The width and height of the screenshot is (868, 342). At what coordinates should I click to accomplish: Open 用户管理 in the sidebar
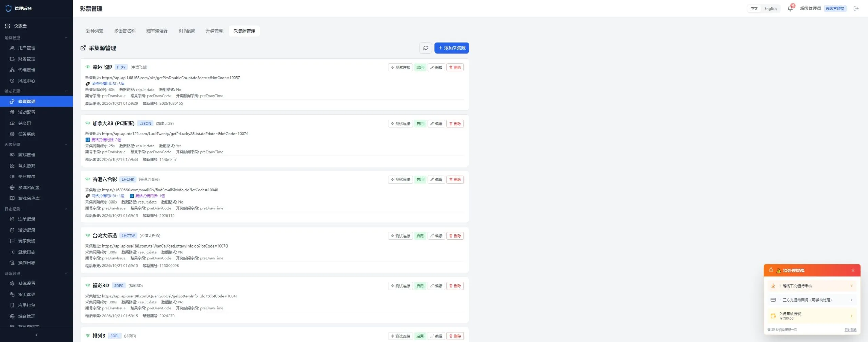[x=36, y=48]
